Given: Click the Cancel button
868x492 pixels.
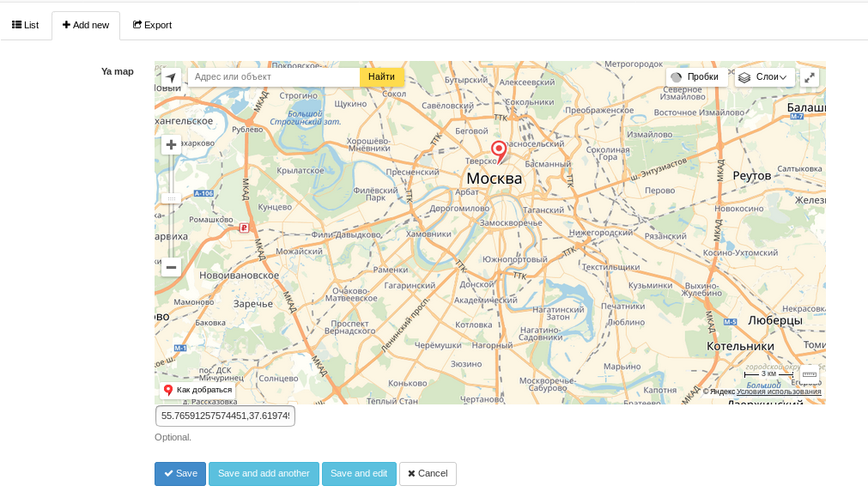Looking at the screenshot, I should click(428, 474).
